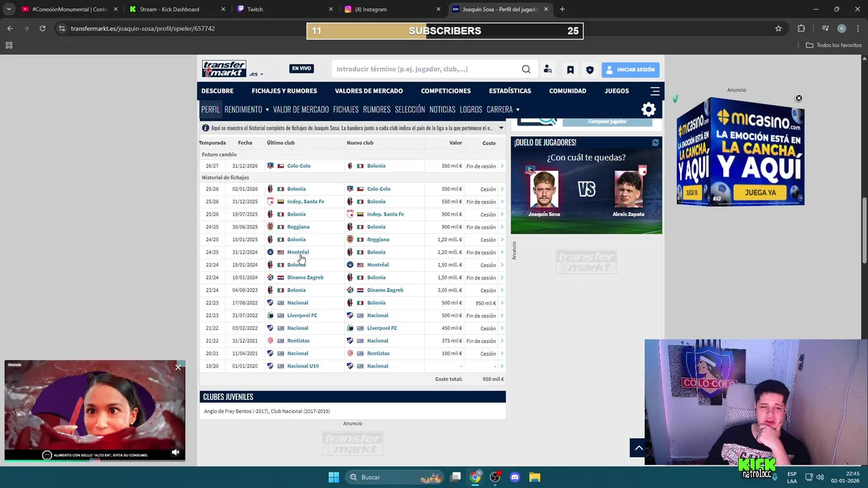Click the Transfermarkt logo

coord(224,69)
